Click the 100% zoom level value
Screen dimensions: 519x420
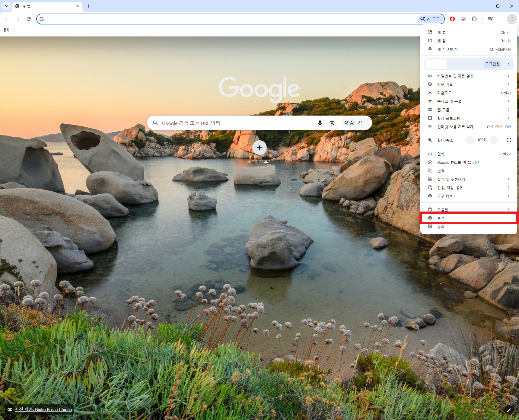pyautogui.click(x=482, y=140)
